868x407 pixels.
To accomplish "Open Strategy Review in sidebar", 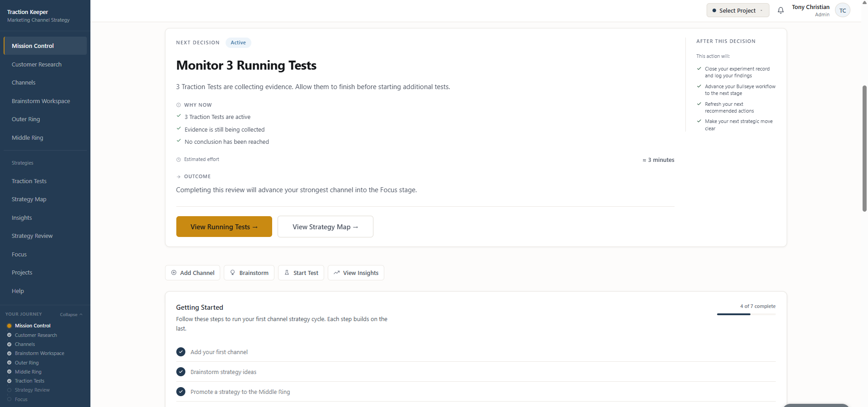I will pyautogui.click(x=45, y=236).
